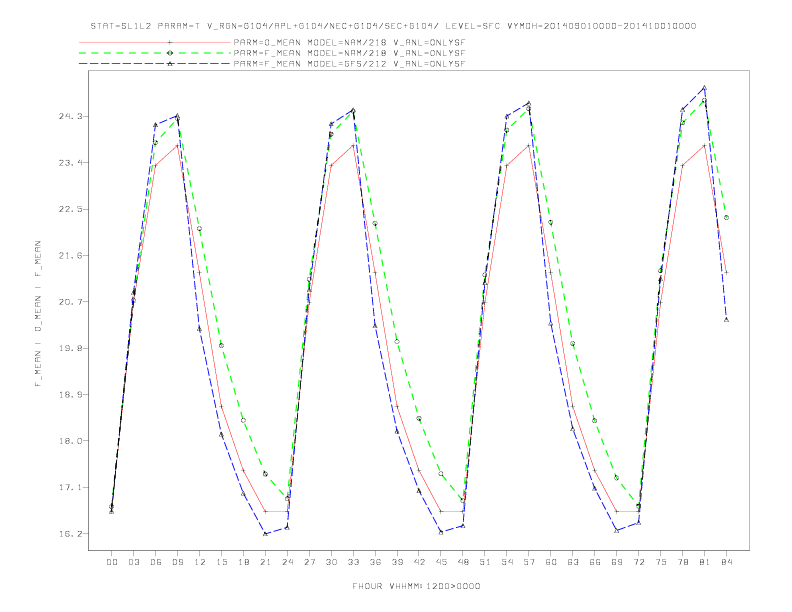Click x-axis forecast hour label 66
Screen dimensions: 792x612
click(x=595, y=562)
